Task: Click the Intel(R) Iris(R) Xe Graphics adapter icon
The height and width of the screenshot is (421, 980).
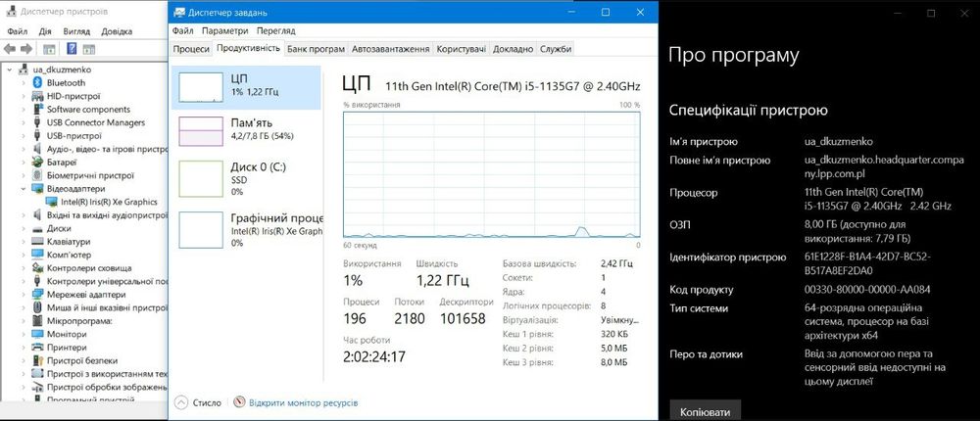Action: pyautogui.click(x=52, y=202)
